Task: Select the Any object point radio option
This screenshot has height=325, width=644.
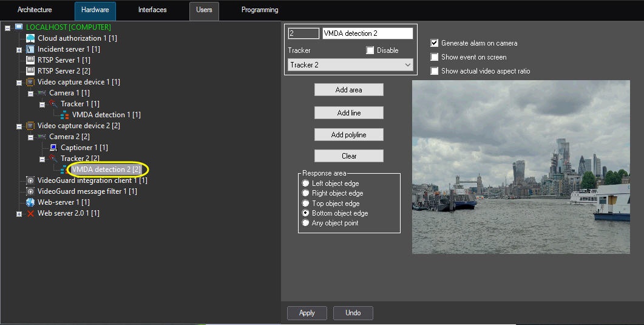Action: [x=306, y=223]
